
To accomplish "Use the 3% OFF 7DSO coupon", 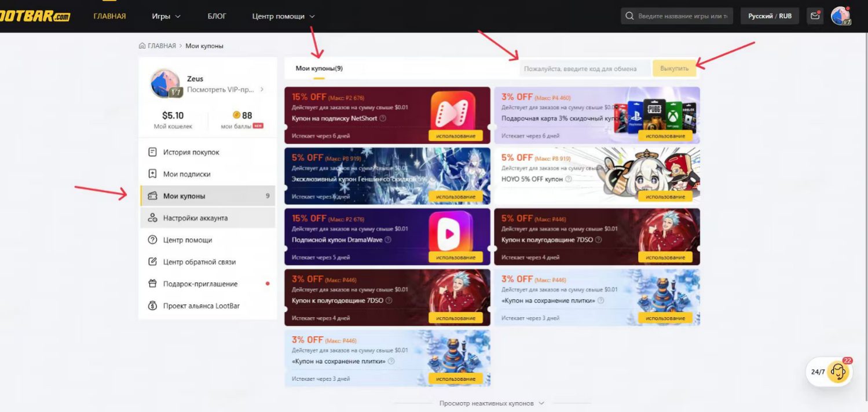I will pos(456,318).
